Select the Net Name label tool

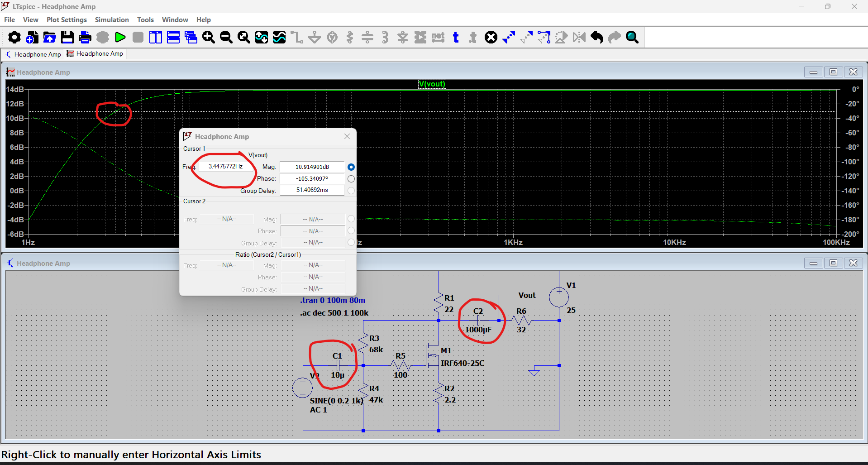(x=438, y=37)
